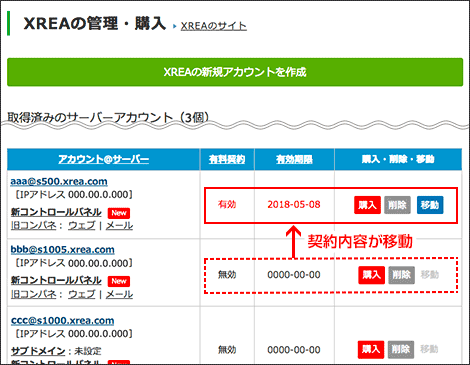
Task: Open the ccc@s1000.xrea.com account link
Action: (x=63, y=321)
